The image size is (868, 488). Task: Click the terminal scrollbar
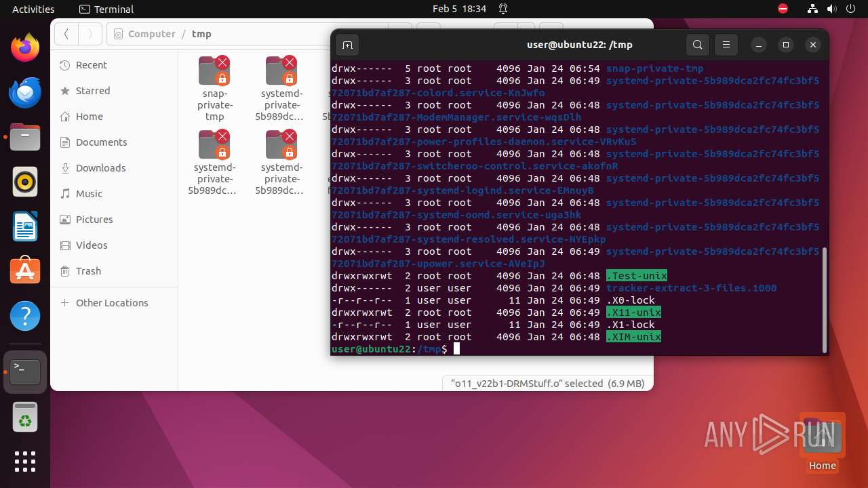click(825, 300)
